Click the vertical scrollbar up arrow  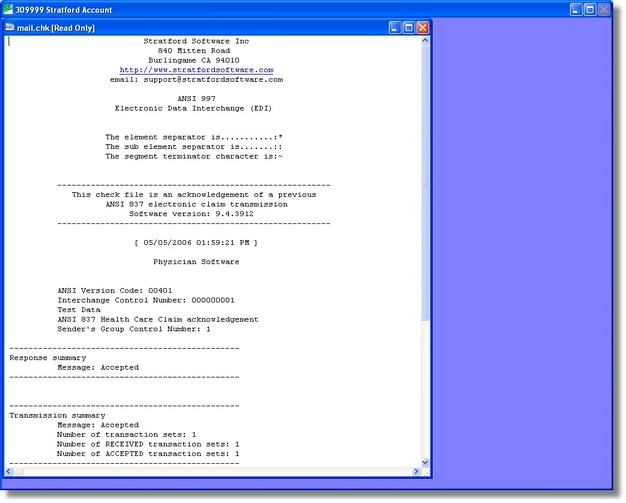425,41
